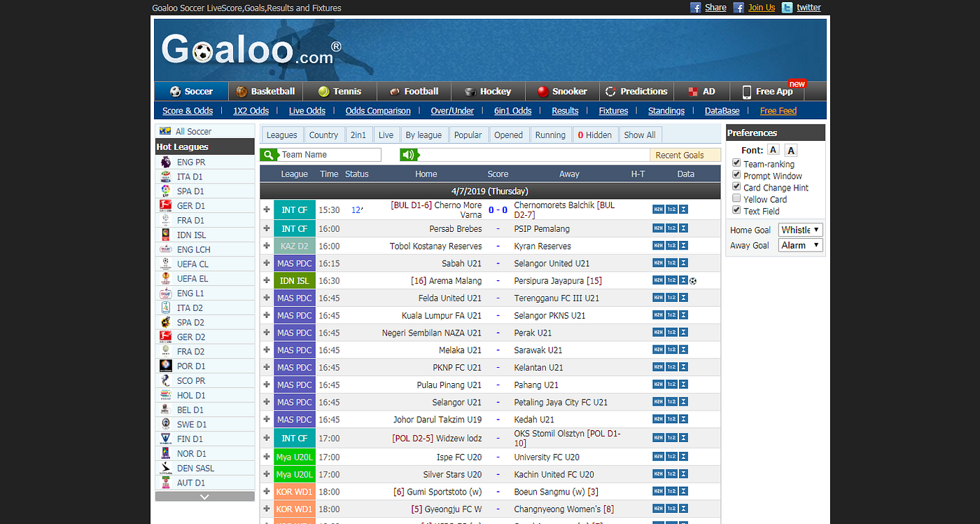This screenshot has height=524, width=980.
Task: Expand the Silver Stars U20 match row
Action: tap(267, 475)
